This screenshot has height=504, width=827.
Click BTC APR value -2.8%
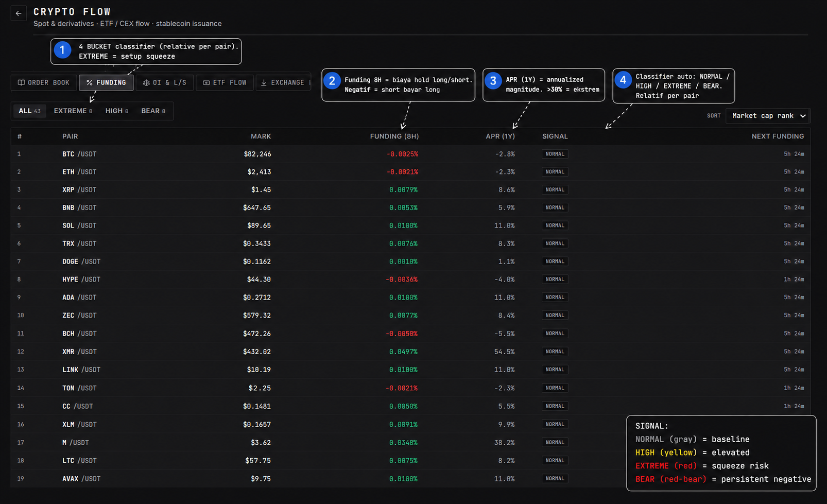pos(505,154)
